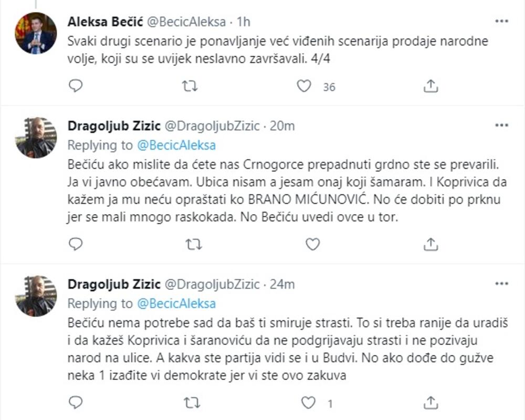Viewport: 525px width, 420px height.
Task: Reply to the 20m Dragoljub Zizic tweet
Action: click(x=76, y=244)
